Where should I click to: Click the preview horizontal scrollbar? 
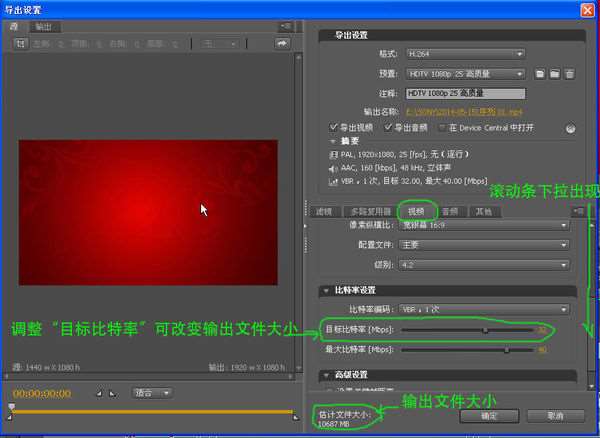[148, 376]
